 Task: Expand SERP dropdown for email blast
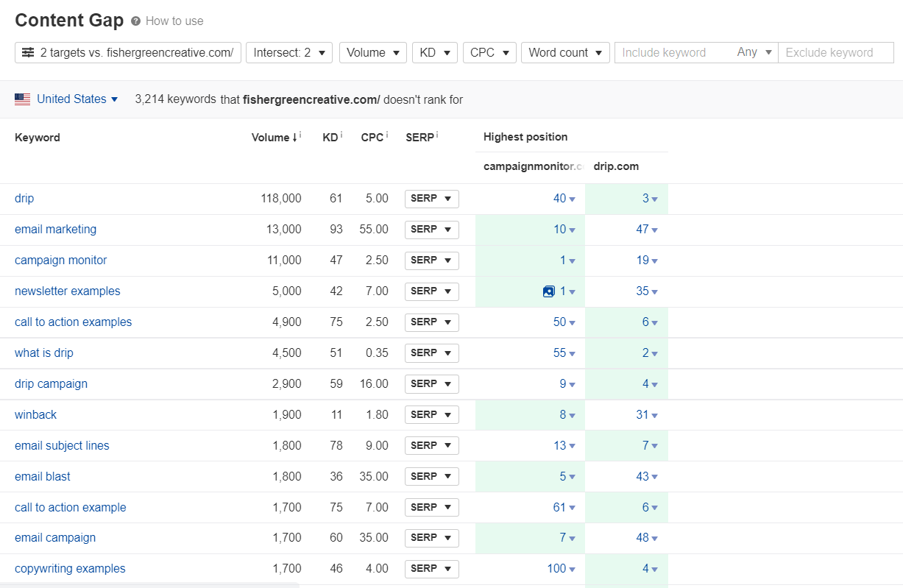[x=432, y=477]
